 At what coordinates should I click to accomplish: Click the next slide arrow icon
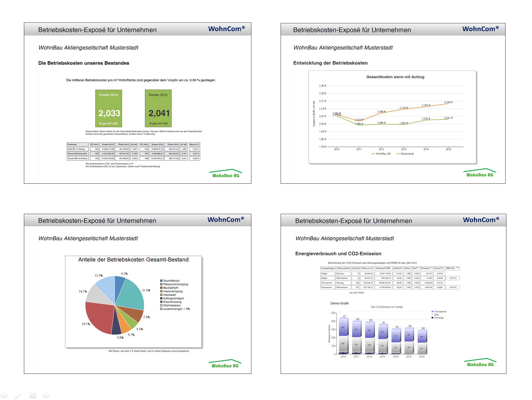tap(46, 395)
